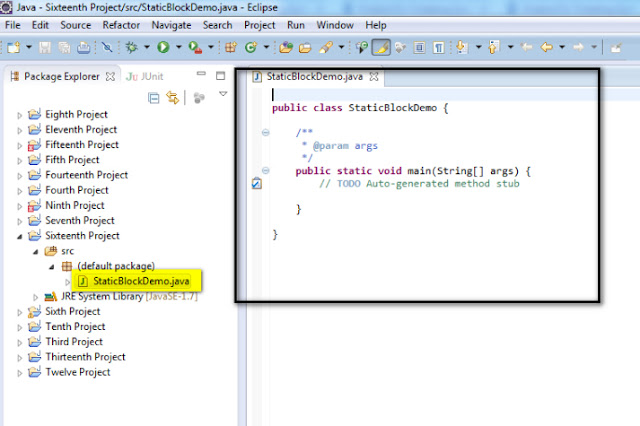Toggle Link with Editor icon
This screenshot has width=640, height=426.
coord(173,98)
